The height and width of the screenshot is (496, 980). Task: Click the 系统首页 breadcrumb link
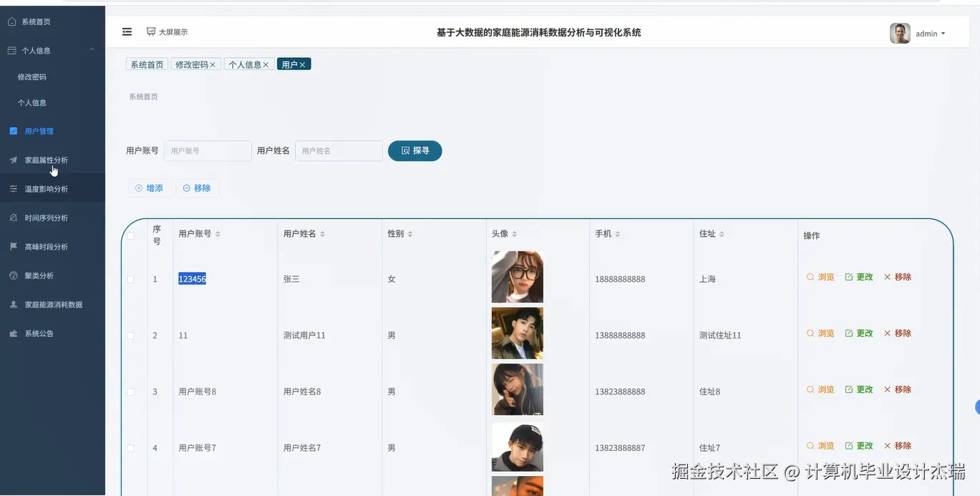coord(143,97)
